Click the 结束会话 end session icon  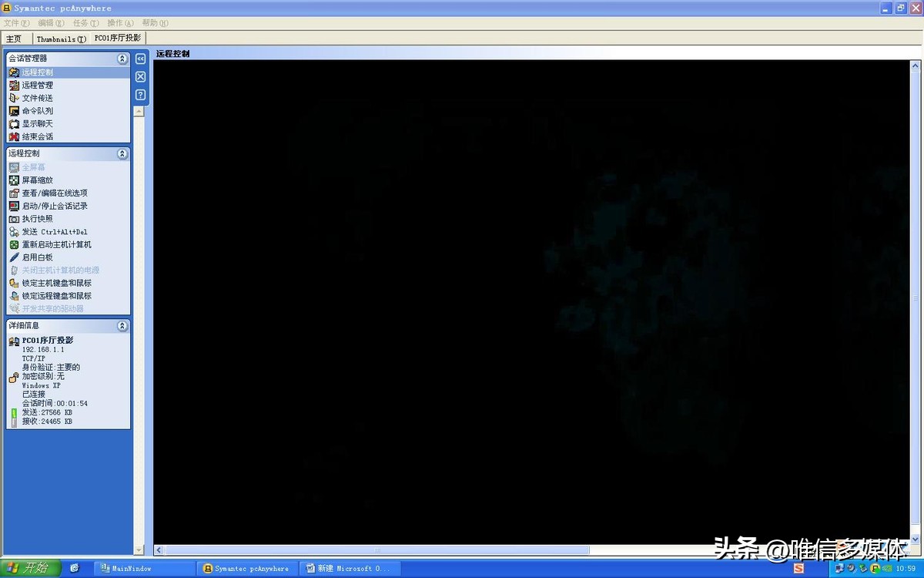coord(14,136)
